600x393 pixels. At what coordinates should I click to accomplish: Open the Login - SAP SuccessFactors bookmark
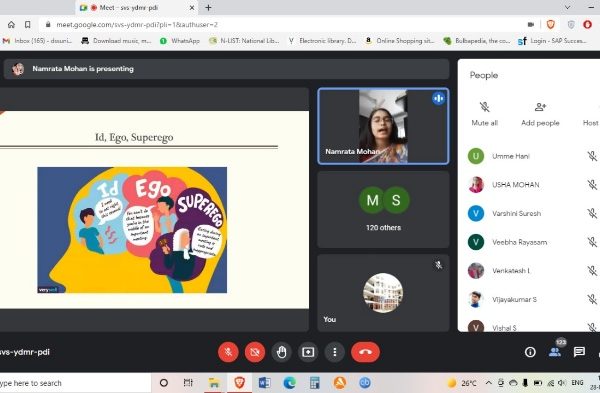point(552,41)
